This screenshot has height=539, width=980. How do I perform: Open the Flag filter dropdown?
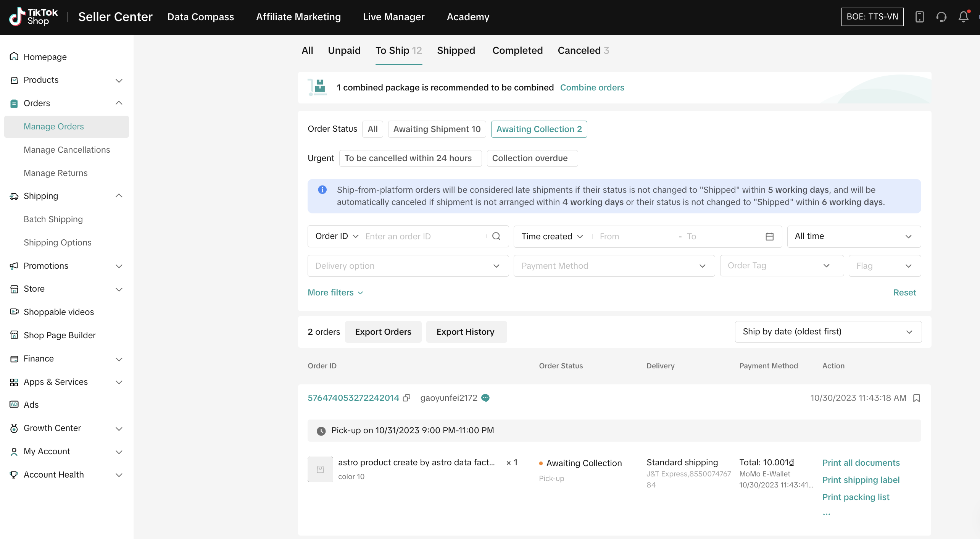click(885, 266)
